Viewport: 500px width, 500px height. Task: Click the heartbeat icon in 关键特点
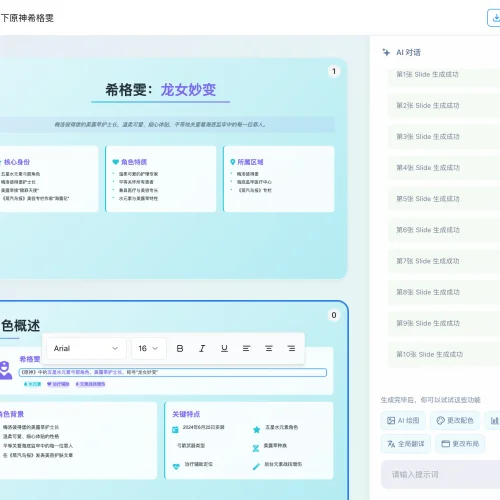tap(176, 467)
